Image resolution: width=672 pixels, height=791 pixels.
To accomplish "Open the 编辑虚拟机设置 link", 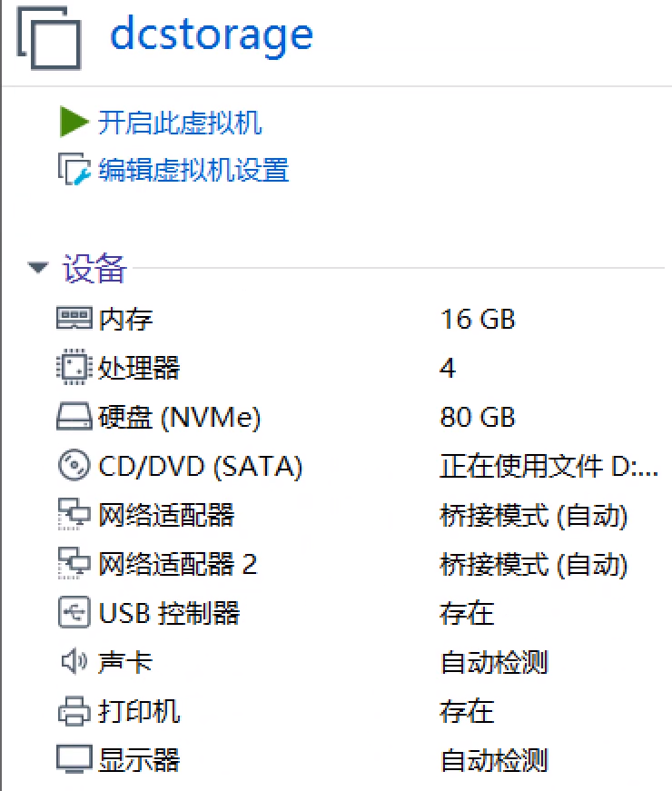I will point(193,170).
